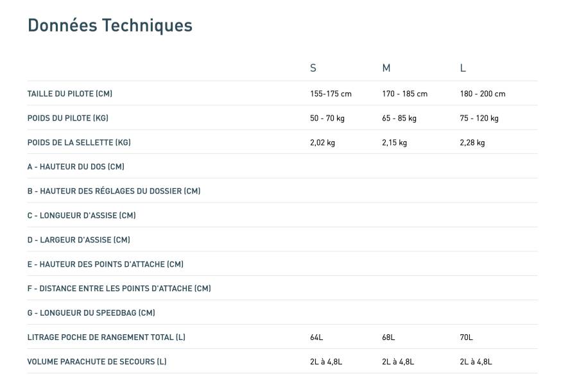This screenshot has width=577, height=392.
Task: Click E - Hauteur des points d'attache
Action: click(105, 264)
